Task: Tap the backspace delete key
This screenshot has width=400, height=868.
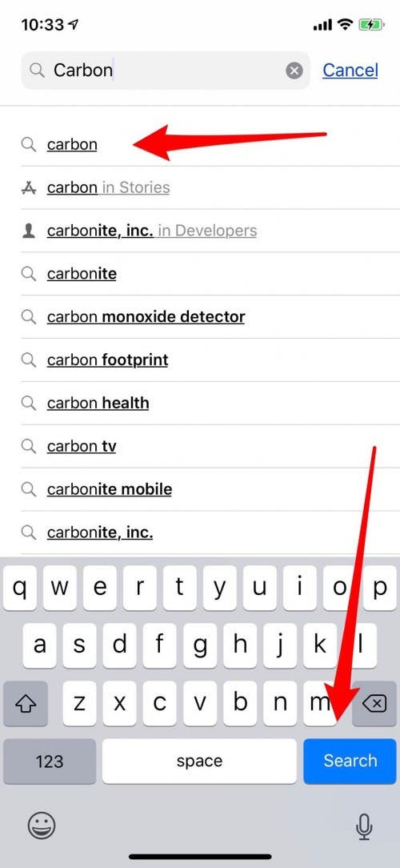Action: (x=374, y=704)
